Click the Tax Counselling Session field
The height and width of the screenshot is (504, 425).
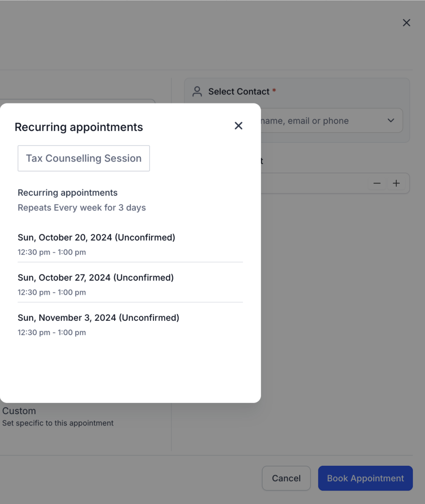click(84, 158)
